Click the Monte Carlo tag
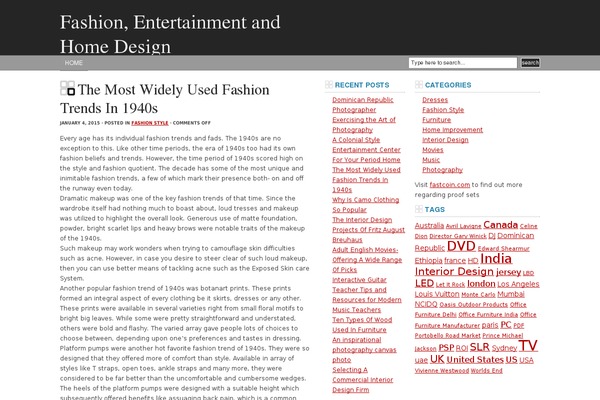The height and width of the screenshot is (400, 600). pos(478,295)
